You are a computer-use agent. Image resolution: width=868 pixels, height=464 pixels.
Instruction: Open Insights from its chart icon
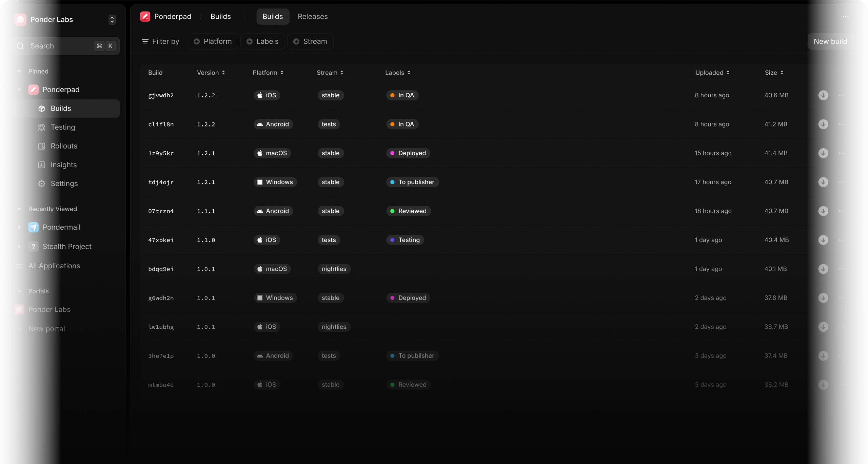[x=41, y=165]
